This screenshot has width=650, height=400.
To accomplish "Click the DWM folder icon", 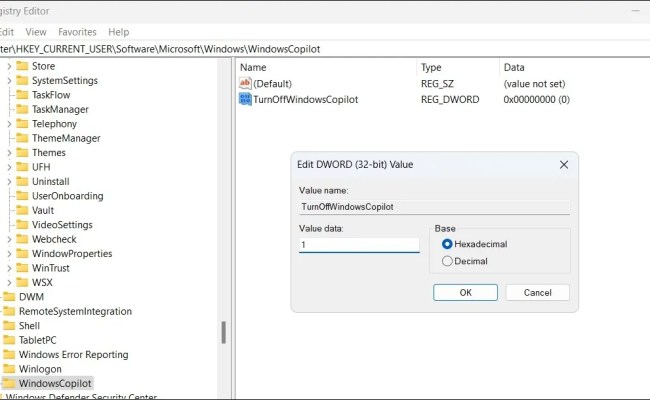I will (x=9, y=297).
